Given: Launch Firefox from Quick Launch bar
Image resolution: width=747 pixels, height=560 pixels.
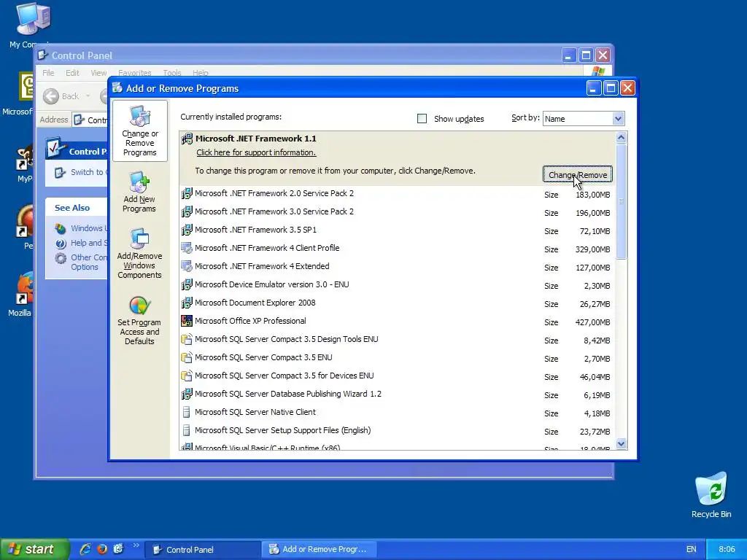Looking at the screenshot, I should coord(102,549).
